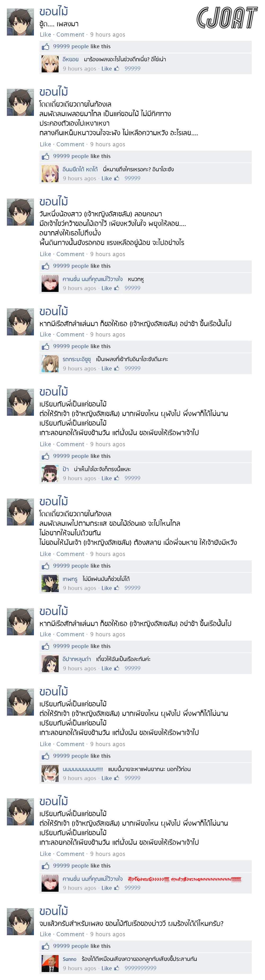
Task: Open the Sunno commenter profile name
Action: (70, 959)
